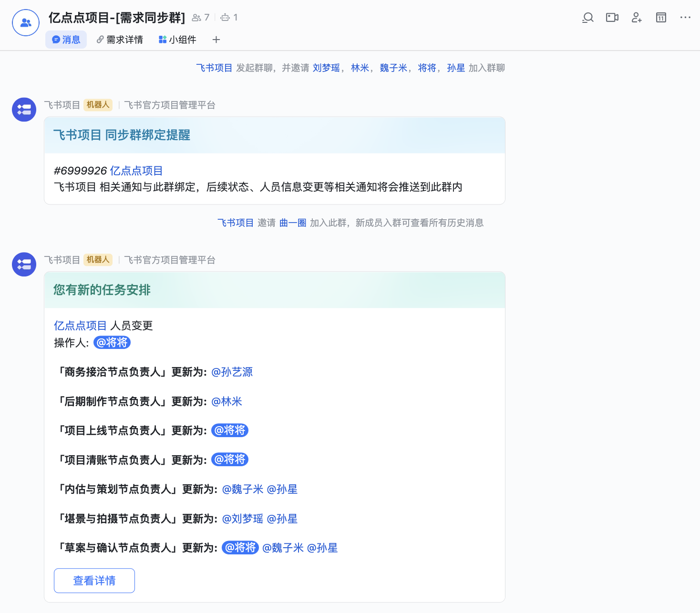Screen dimensions: 700x613
Task: Open the group calendar icon
Action: [x=661, y=18]
